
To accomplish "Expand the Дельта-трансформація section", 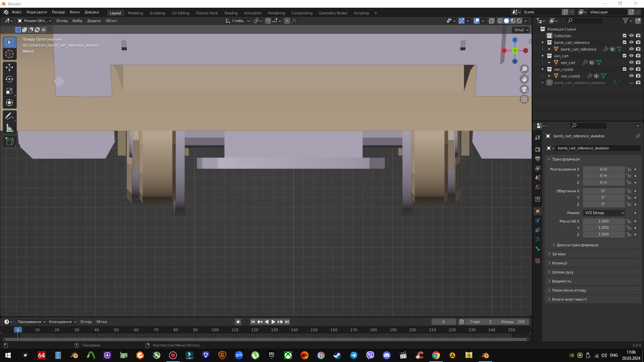I will pyautogui.click(x=577, y=245).
